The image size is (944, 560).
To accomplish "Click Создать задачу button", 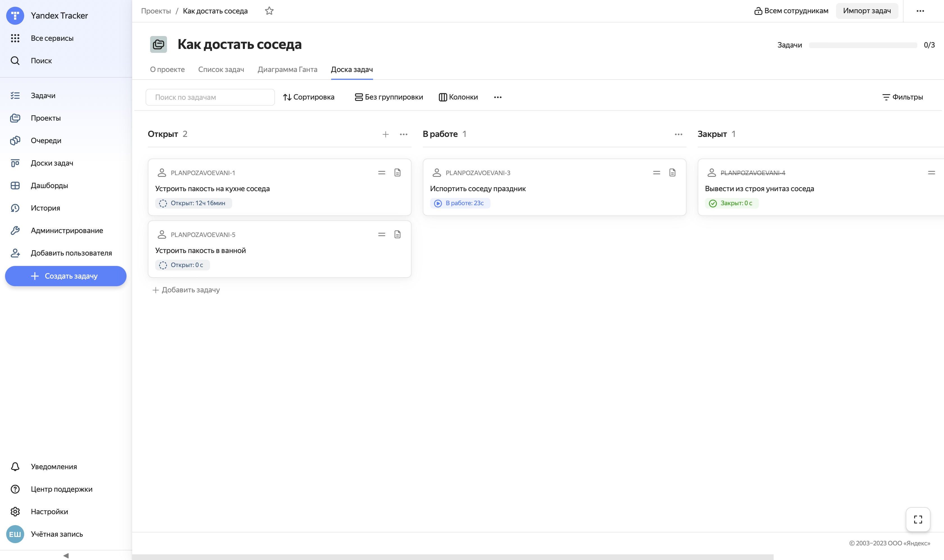I will point(66,276).
